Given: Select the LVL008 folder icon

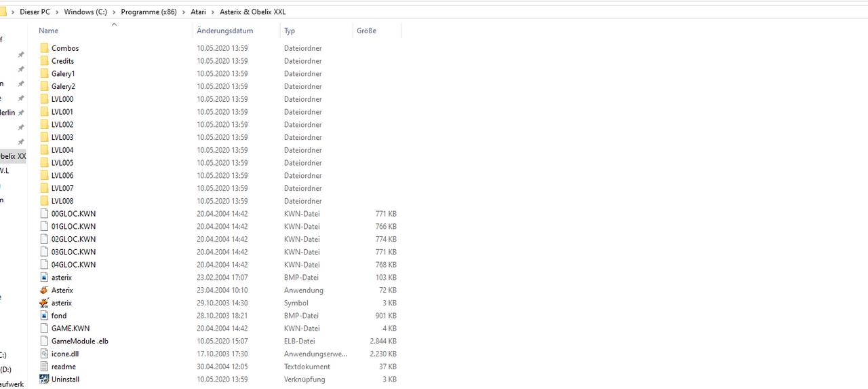Looking at the screenshot, I should tap(44, 201).
